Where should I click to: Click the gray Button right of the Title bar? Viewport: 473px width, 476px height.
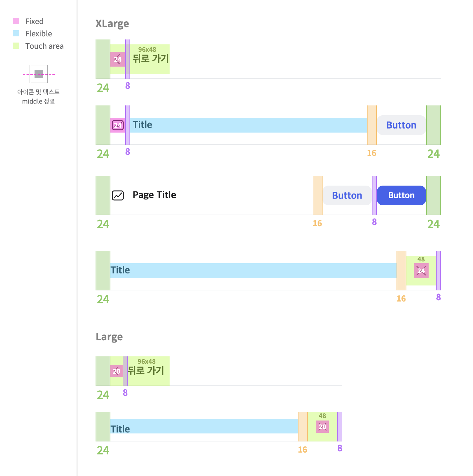(401, 125)
